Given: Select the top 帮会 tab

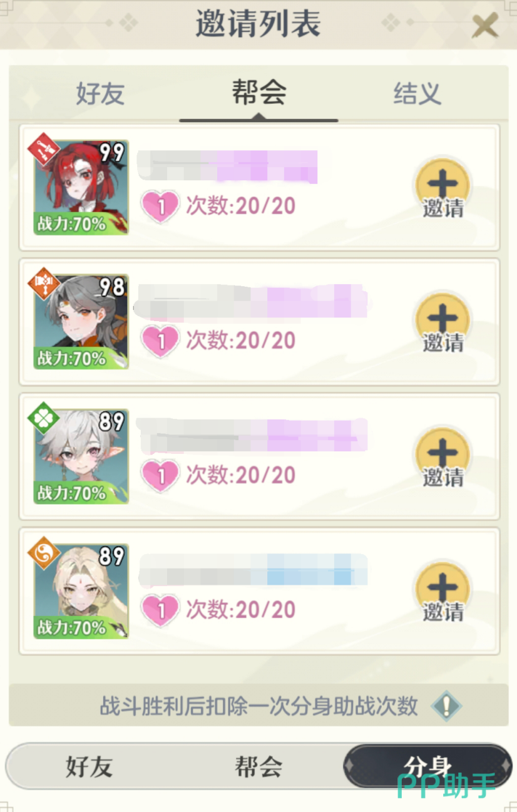Looking at the screenshot, I should click(x=258, y=93).
